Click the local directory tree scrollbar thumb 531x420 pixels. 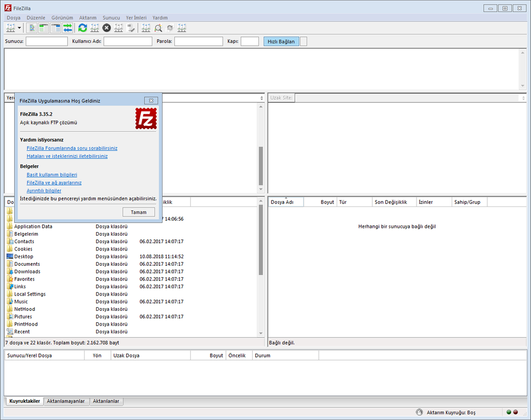[261, 165]
